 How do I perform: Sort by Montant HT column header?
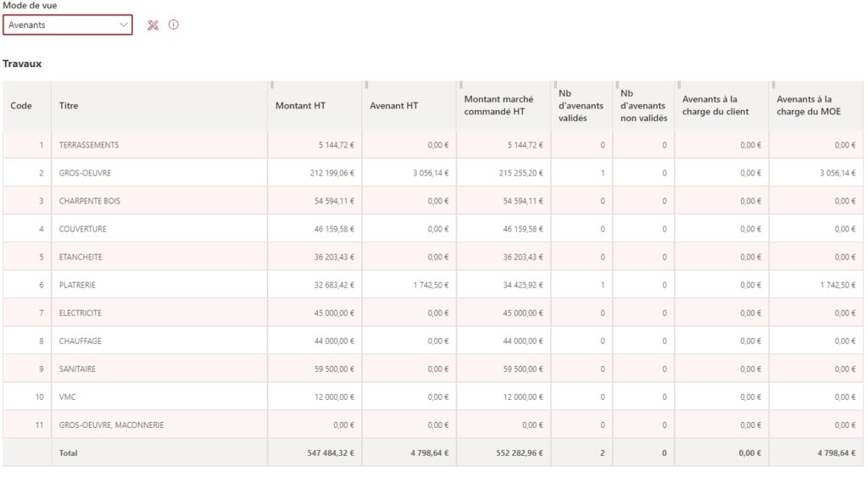click(x=301, y=106)
